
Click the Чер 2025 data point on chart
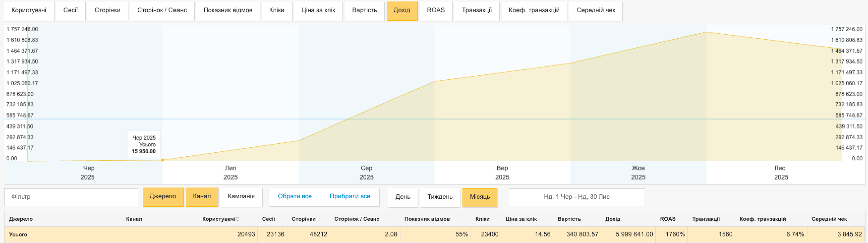coord(162,160)
